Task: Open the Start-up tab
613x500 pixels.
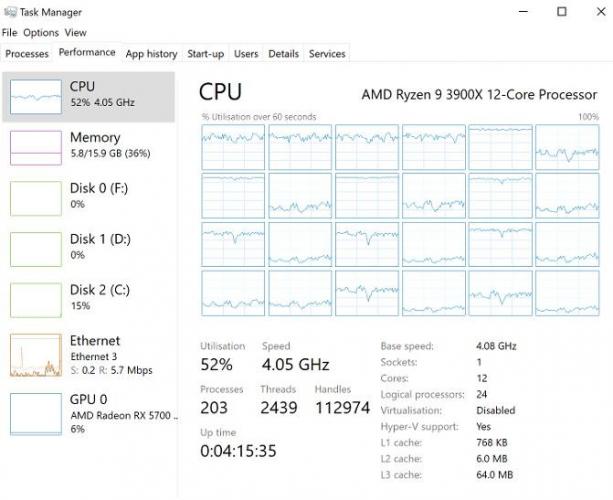Action: pos(205,54)
